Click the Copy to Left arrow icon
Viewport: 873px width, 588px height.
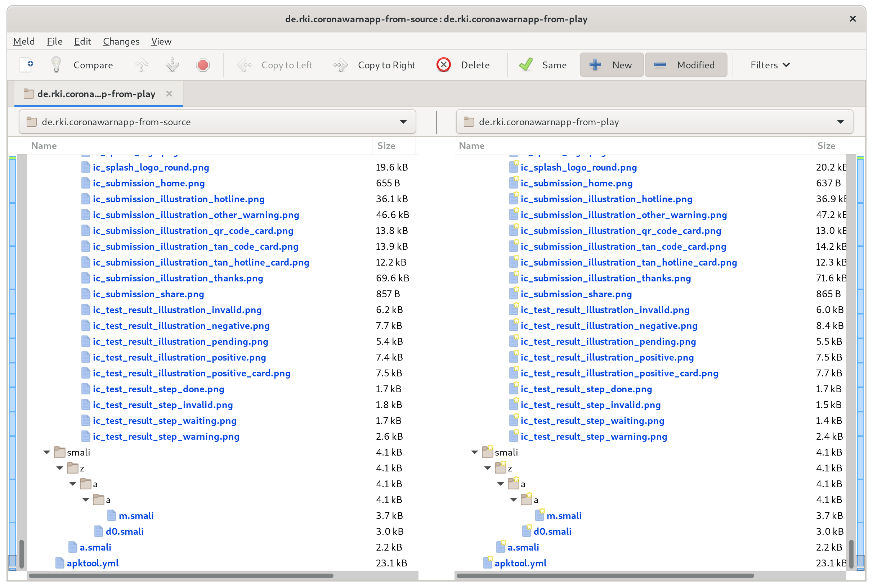coord(244,65)
